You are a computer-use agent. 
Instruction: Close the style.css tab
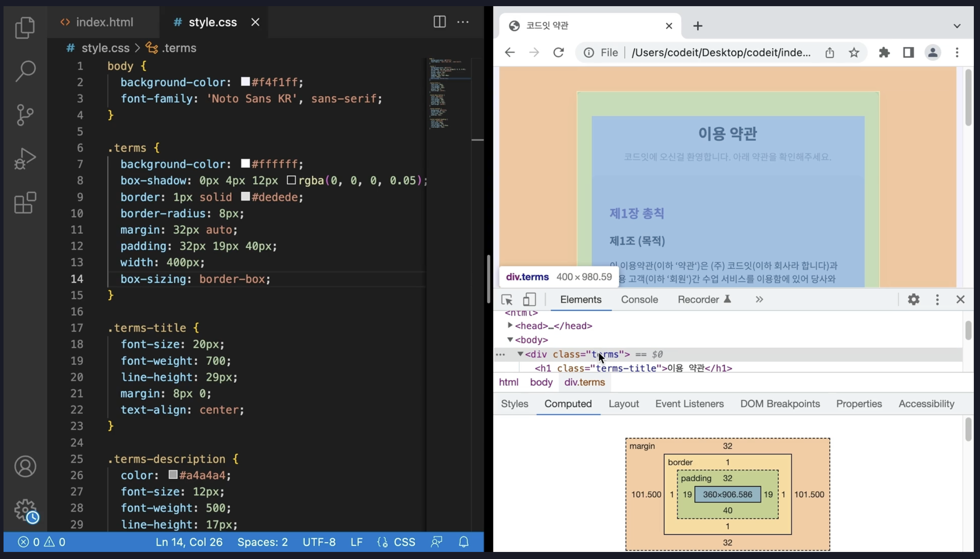coord(255,22)
